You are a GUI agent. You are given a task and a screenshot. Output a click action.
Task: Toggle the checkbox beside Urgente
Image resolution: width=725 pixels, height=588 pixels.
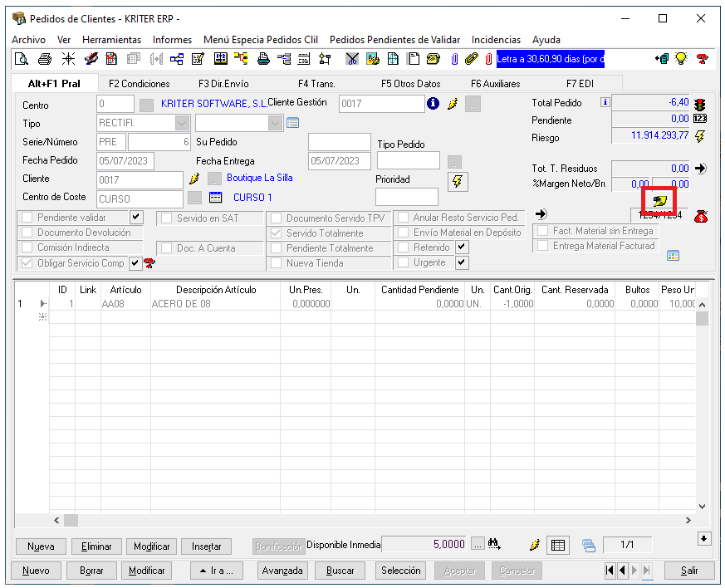463,262
